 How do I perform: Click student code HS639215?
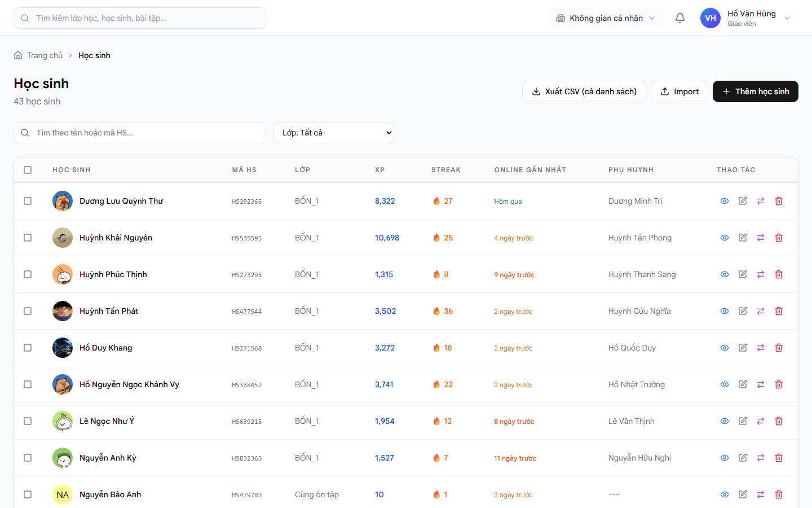tap(246, 422)
